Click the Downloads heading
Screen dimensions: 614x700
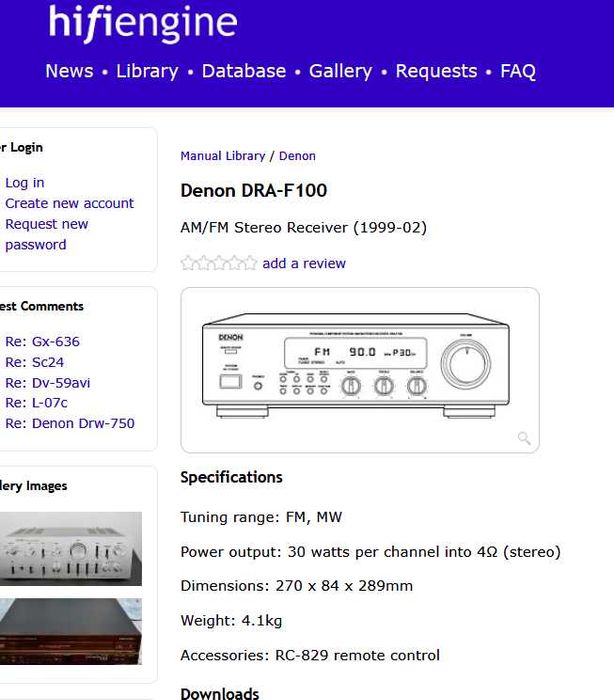220,693
